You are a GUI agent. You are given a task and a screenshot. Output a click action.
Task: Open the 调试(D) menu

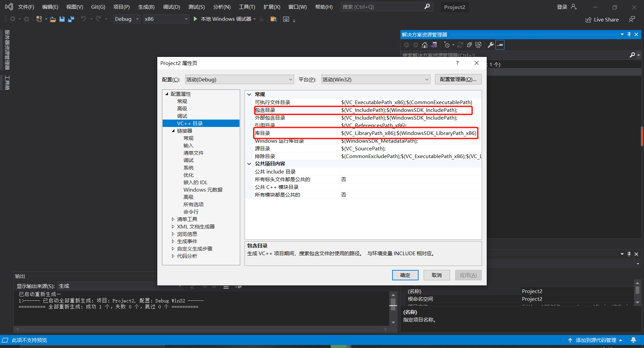171,7
